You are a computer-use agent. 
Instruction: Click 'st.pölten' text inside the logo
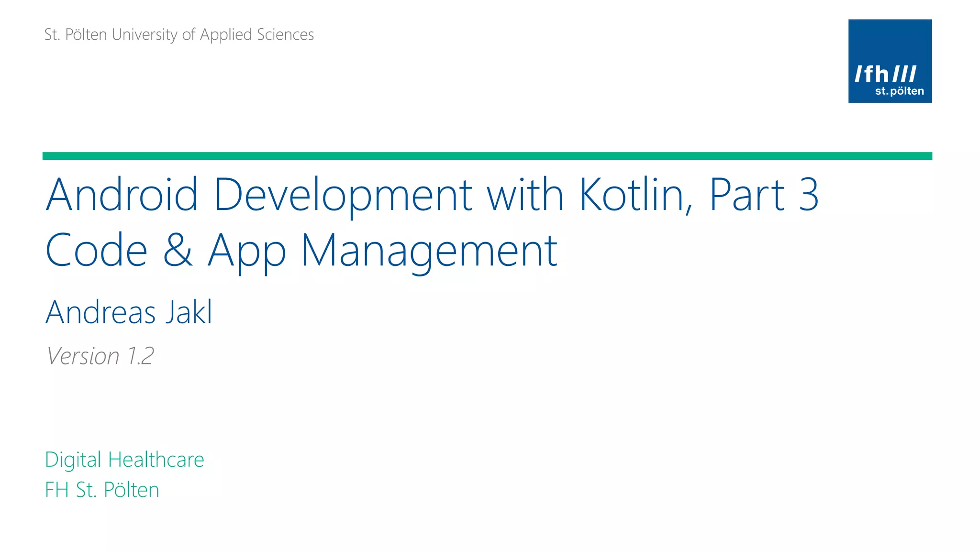click(x=899, y=91)
